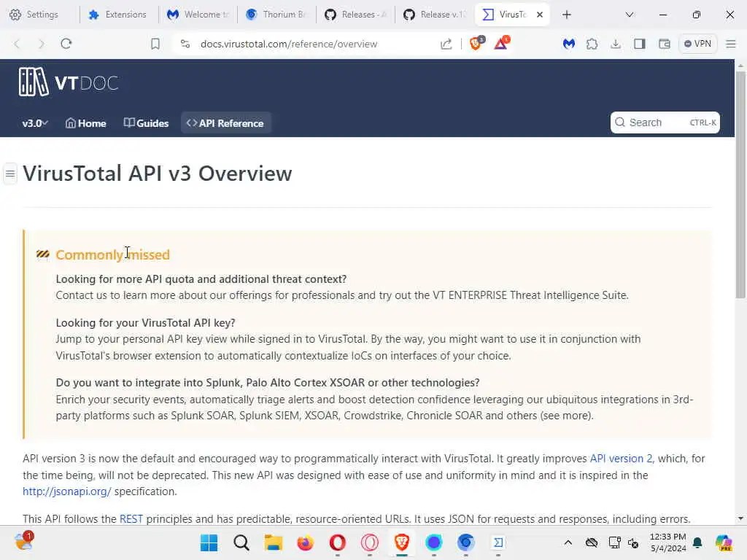Open Brave Rewards triangle icon

click(x=501, y=43)
